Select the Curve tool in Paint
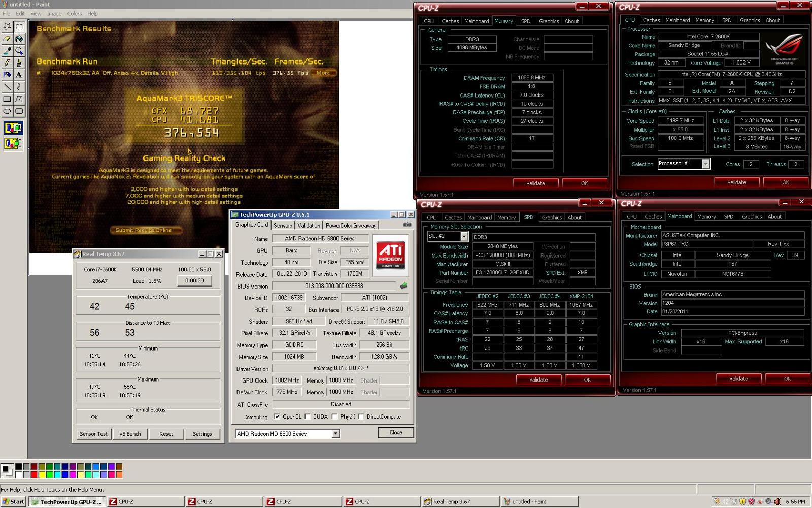Image resolution: width=812 pixels, height=508 pixels. [x=19, y=87]
